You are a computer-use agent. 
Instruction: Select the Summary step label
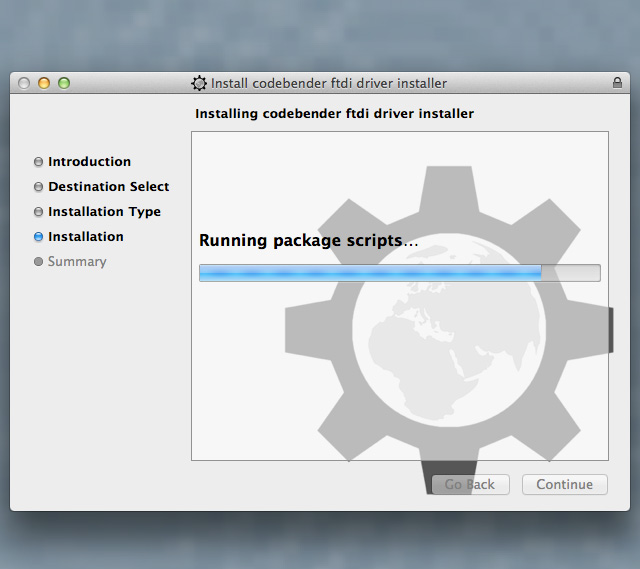pyautogui.click(x=77, y=262)
